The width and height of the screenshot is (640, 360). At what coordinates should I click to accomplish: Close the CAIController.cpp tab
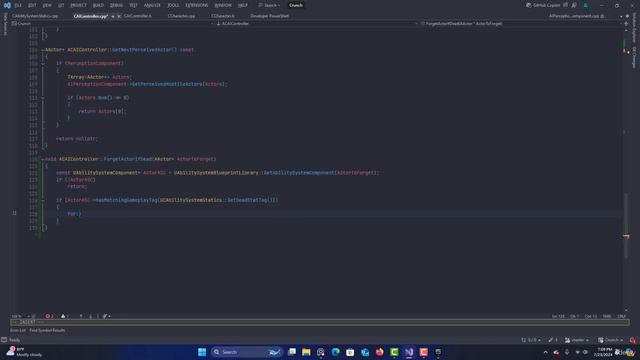[119, 16]
